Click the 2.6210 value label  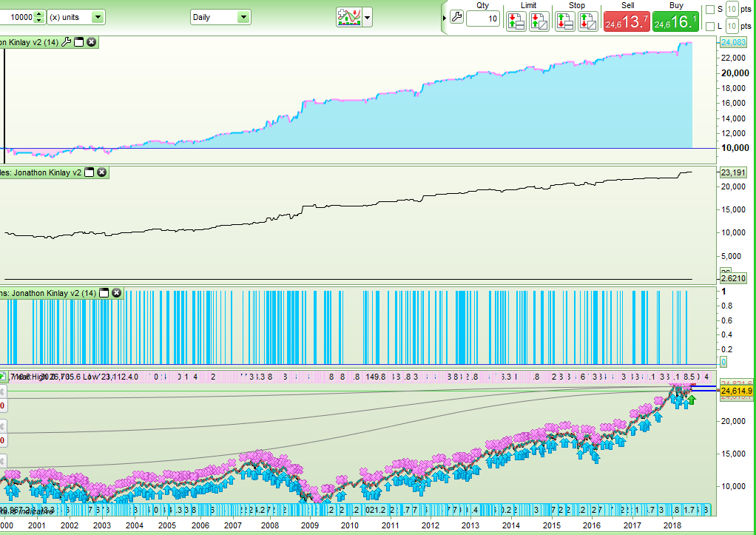(733, 278)
